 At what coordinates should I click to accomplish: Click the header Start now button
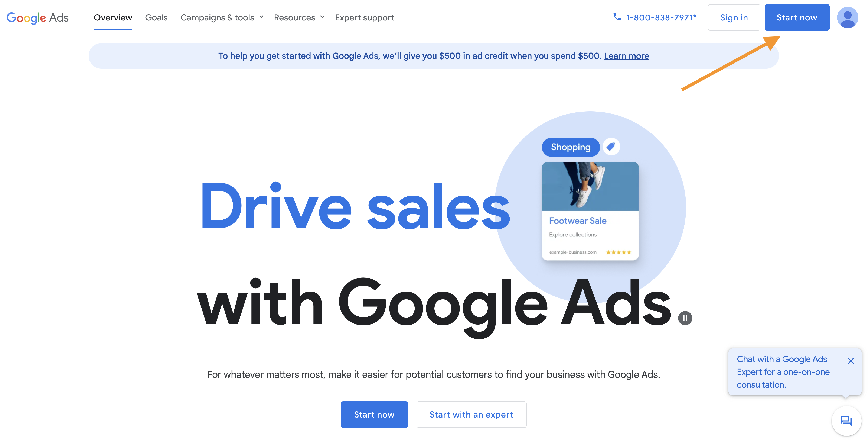(x=797, y=17)
